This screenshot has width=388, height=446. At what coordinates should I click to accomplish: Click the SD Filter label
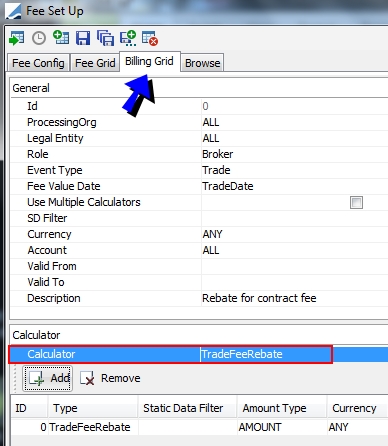47,218
